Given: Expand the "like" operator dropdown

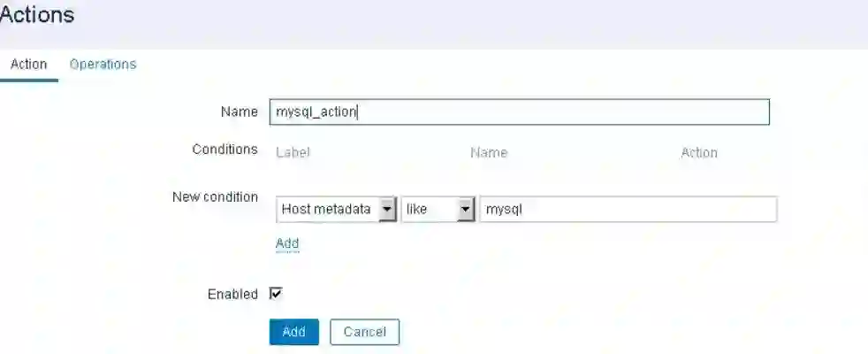Looking at the screenshot, I should (x=430, y=210).
